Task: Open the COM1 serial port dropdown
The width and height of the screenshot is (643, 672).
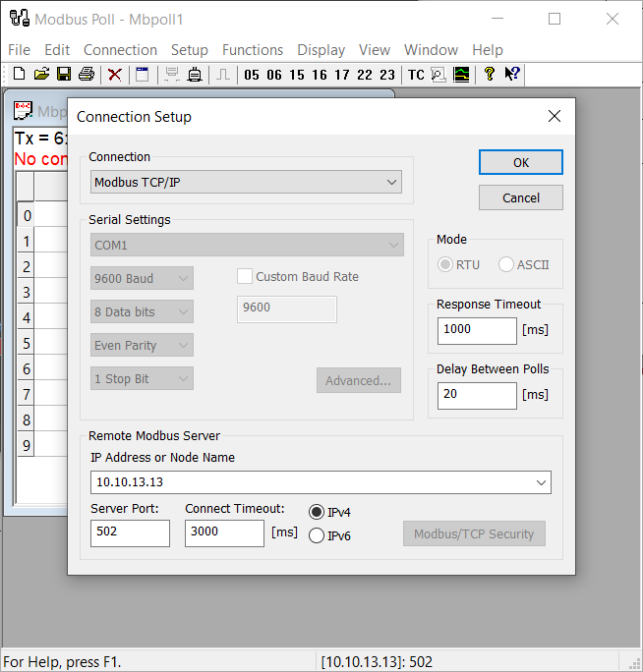Action: click(x=247, y=245)
